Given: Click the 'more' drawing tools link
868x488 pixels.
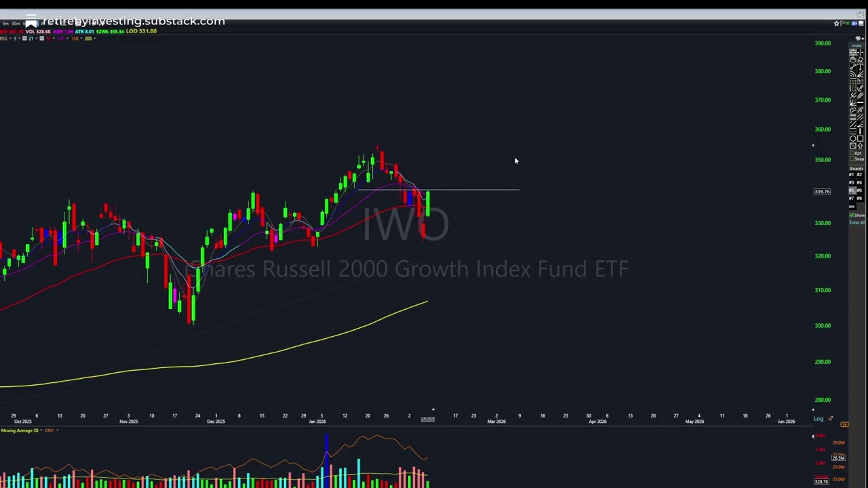Looking at the screenshot, I should (856, 45).
